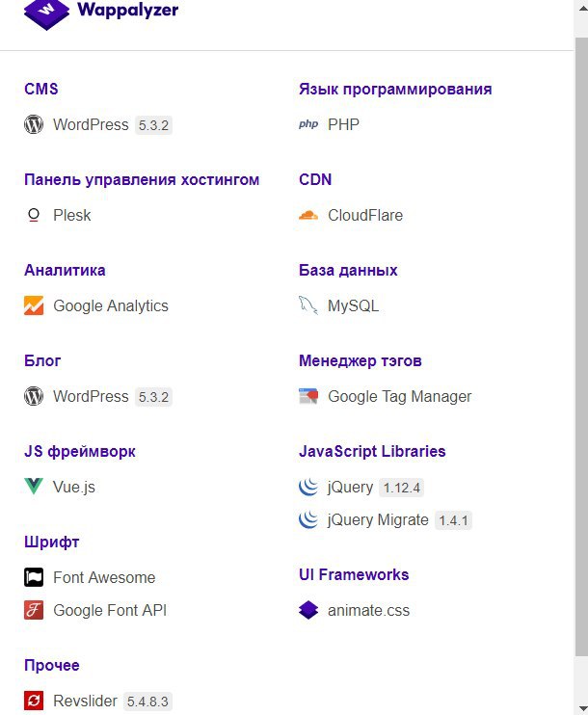
Task: Open the jQuery Migrate link
Action: pos(378,519)
